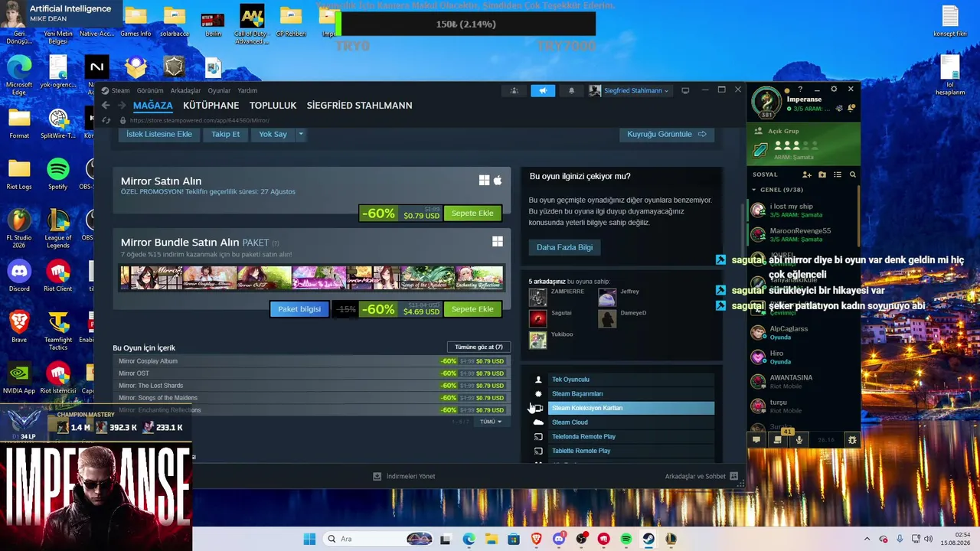
Task: Click Tümüne göz at (7) button
Action: 479,347
